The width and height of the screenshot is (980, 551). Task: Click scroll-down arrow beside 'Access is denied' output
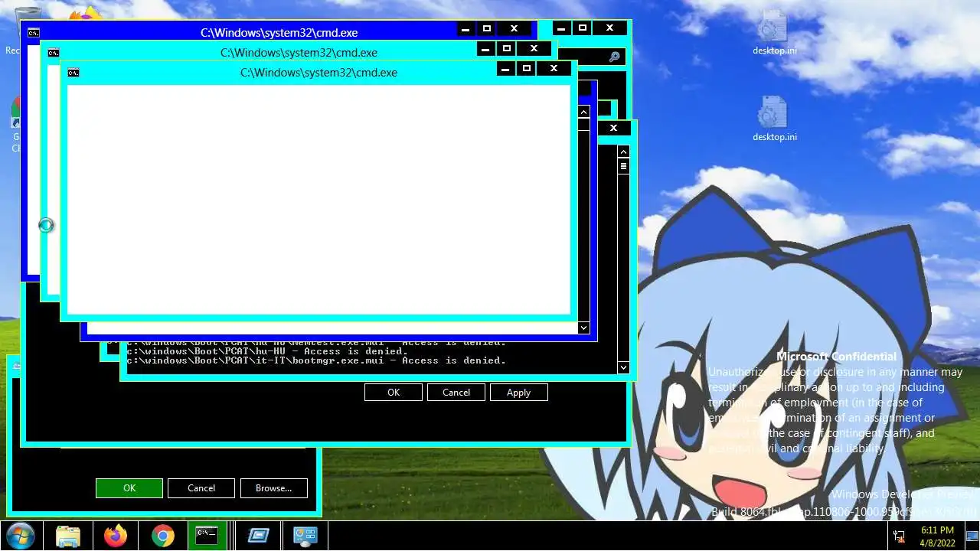[x=623, y=367]
